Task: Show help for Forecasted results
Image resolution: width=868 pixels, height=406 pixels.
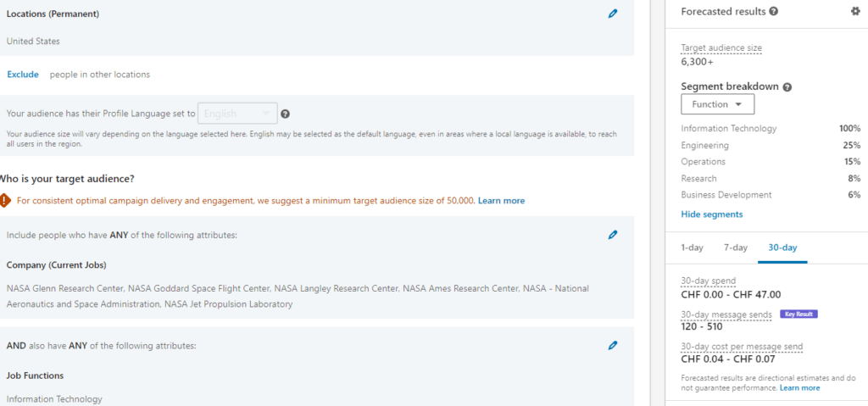Action: pyautogui.click(x=774, y=11)
